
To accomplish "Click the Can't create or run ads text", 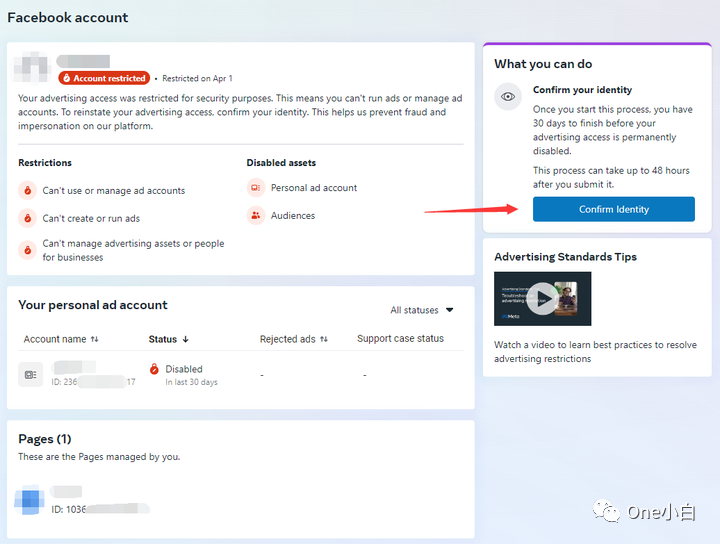I will coord(91,219).
